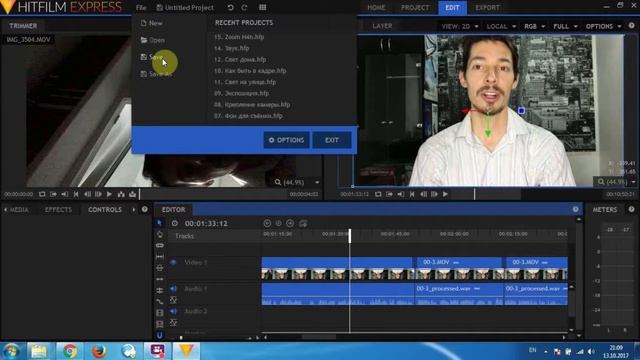Mute the Audio 1 track
This screenshot has width=640, height=360.
[x=173, y=289]
